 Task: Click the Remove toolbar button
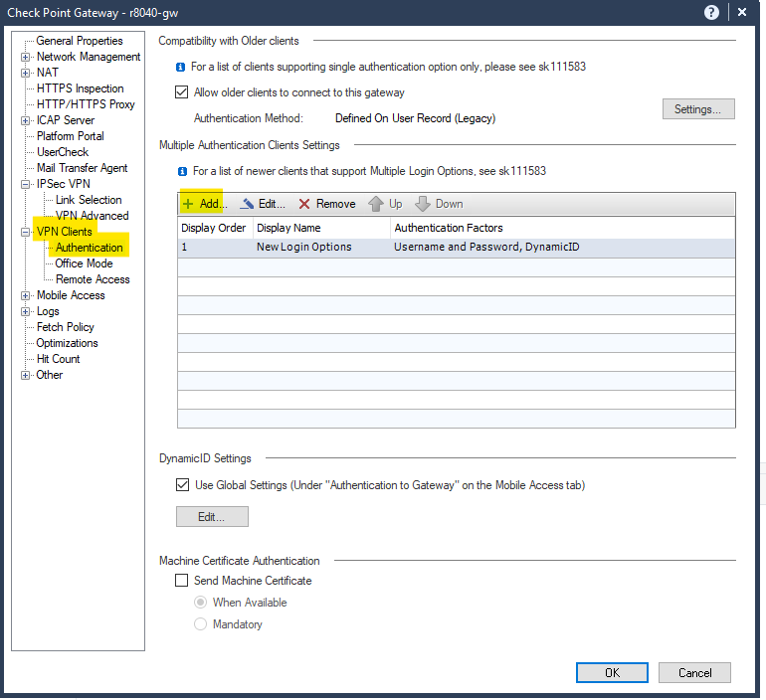tap(327, 204)
